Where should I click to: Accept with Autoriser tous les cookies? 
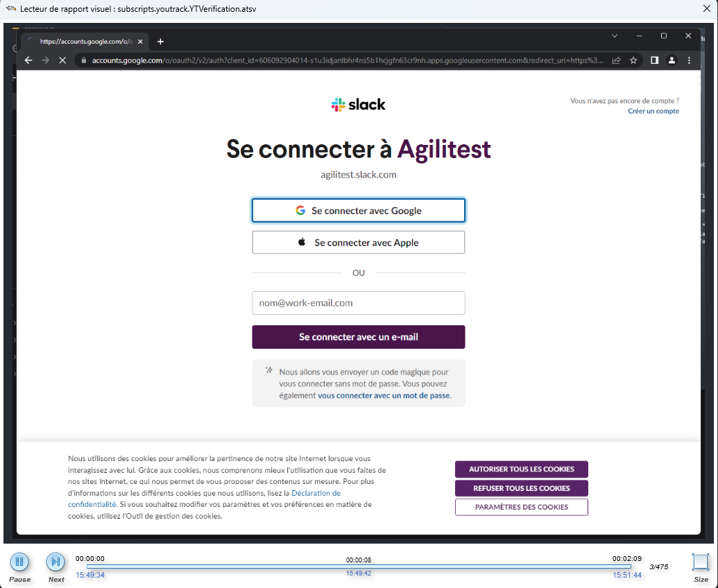point(521,469)
